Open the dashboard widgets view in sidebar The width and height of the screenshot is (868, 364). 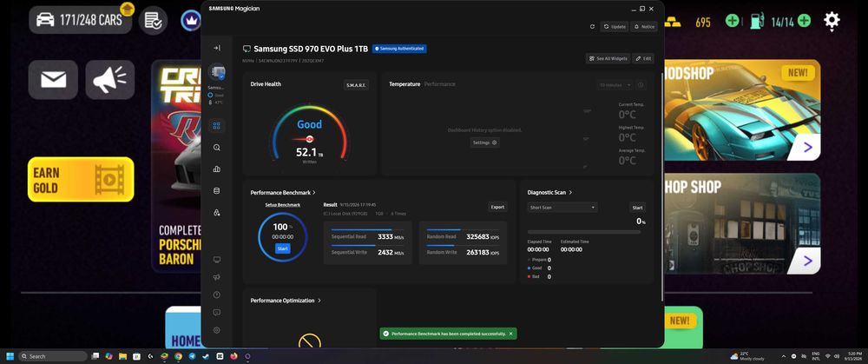click(x=216, y=126)
